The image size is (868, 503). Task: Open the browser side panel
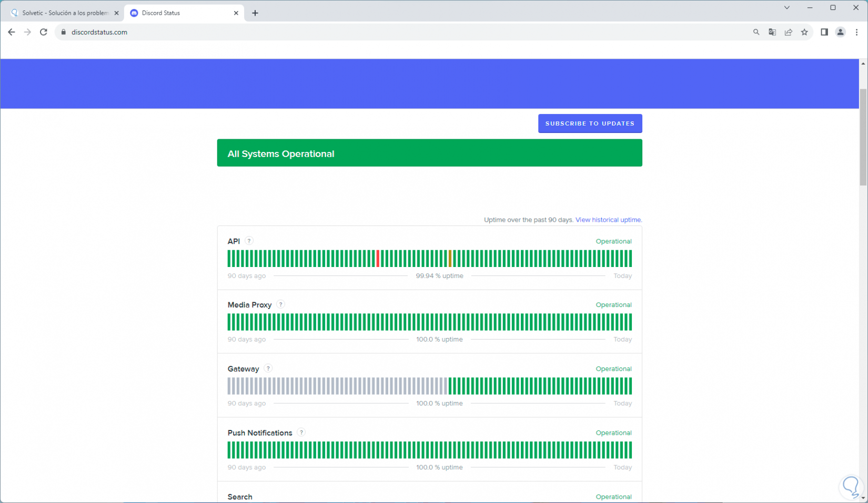[824, 32]
